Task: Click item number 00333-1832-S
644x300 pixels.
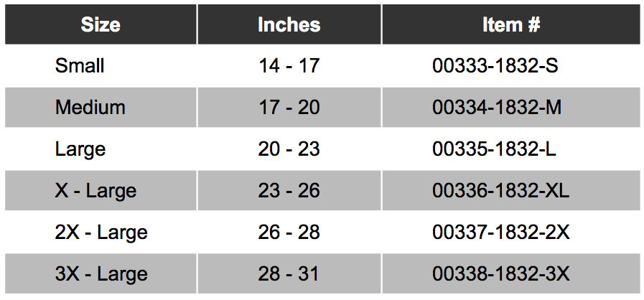Action: [495, 65]
